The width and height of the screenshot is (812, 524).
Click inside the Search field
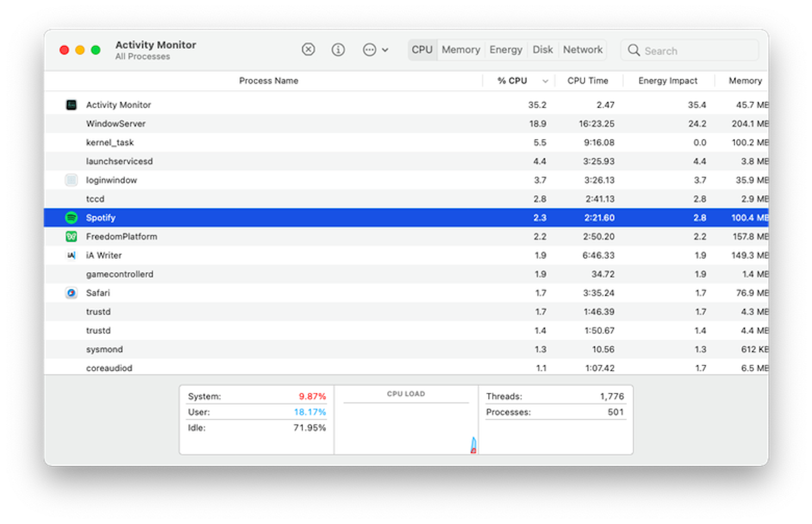click(690, 50)
